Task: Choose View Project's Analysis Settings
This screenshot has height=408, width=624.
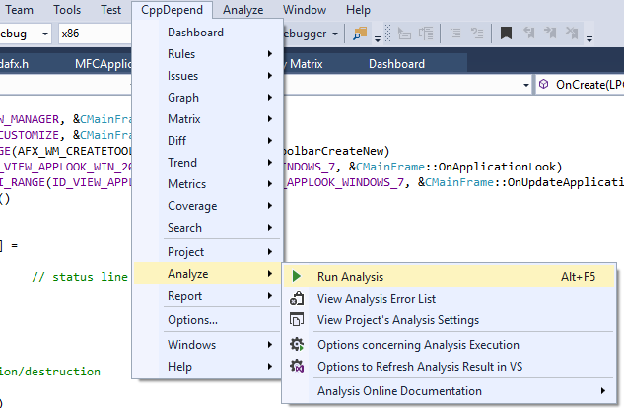Action: 450,320
